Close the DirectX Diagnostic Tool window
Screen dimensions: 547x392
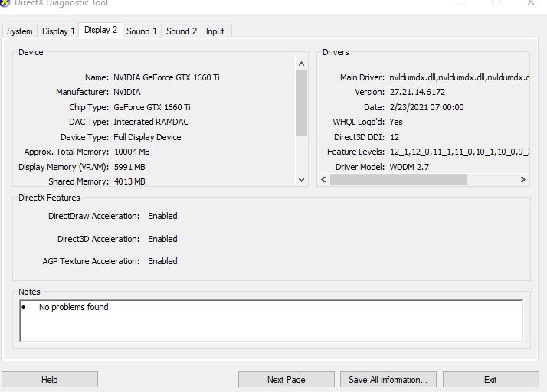pyautogui.click(x=531, y=3)
